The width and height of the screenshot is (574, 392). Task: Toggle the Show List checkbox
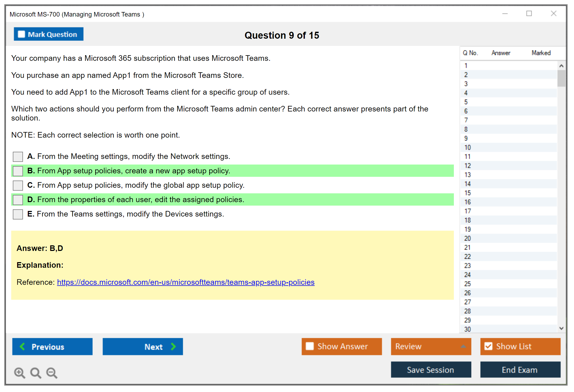click(488, 346)
